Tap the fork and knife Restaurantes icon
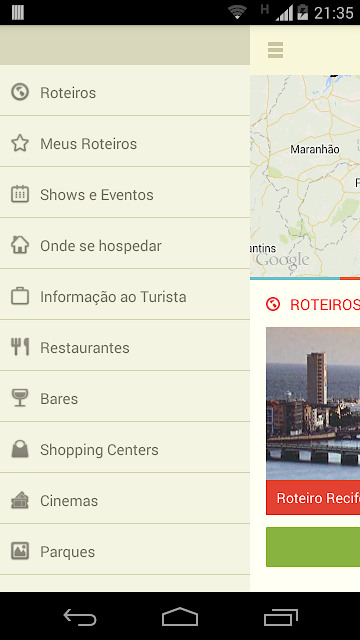The width and height of the screenshot is (360, 640). [x=20, y=347]
